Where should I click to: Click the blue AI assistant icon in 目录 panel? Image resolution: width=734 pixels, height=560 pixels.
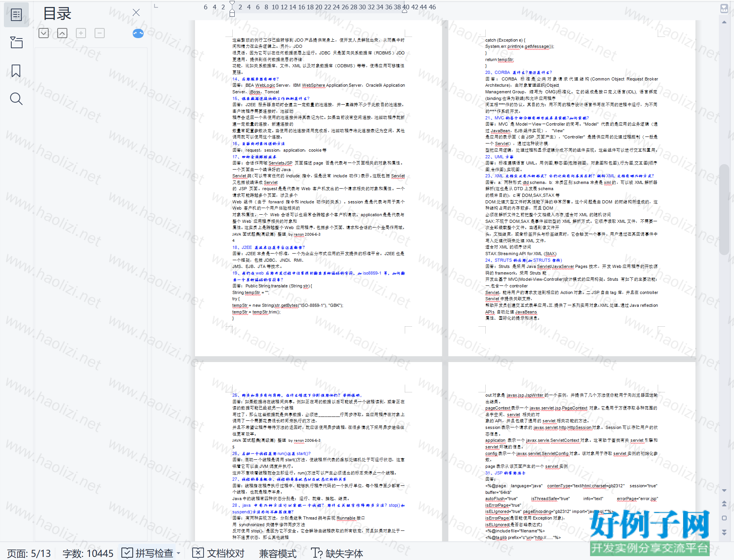tap(138, 33)
